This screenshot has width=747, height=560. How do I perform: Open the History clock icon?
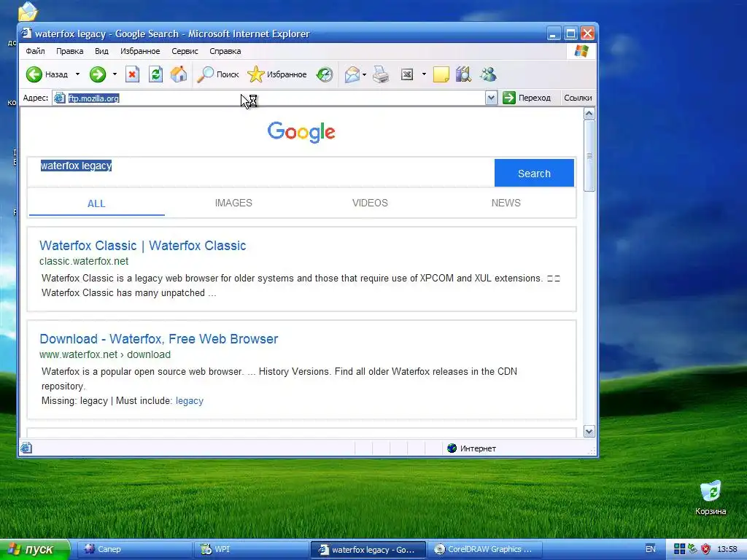[x=325, y=74]
